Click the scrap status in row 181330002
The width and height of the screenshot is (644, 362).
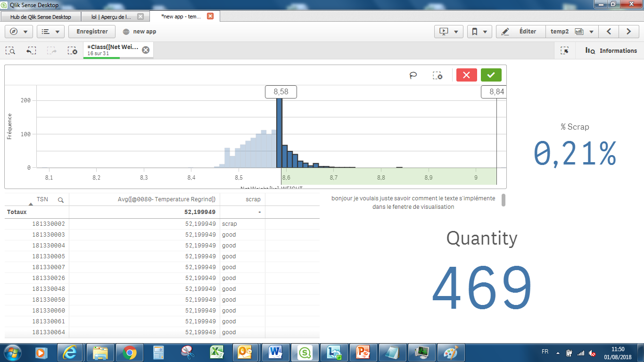click(x=230, y=224)
